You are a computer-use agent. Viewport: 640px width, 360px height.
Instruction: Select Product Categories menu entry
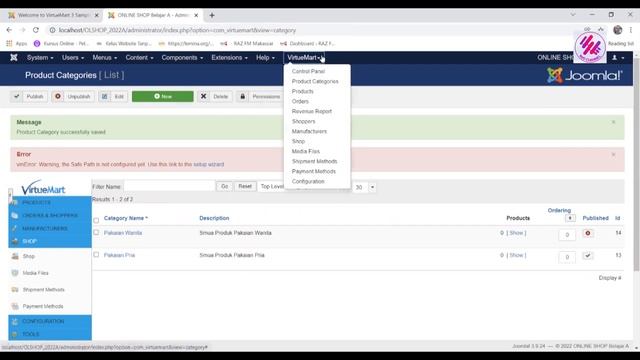tap(315, 81)
